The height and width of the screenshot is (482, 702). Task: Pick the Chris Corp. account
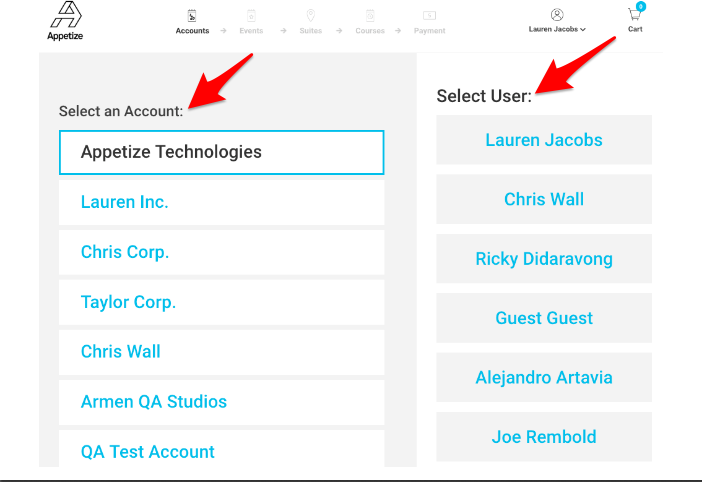coord(221,252)
